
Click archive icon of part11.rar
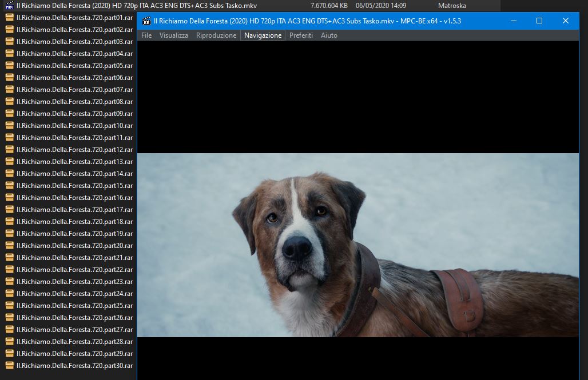(10, 138)
